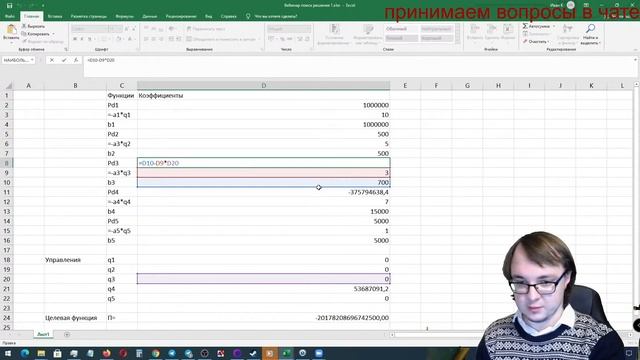The width and height of the screenshot is (640, 360).
Task: Click the Copy (Копировать) button
Action: tap(36, 34)
